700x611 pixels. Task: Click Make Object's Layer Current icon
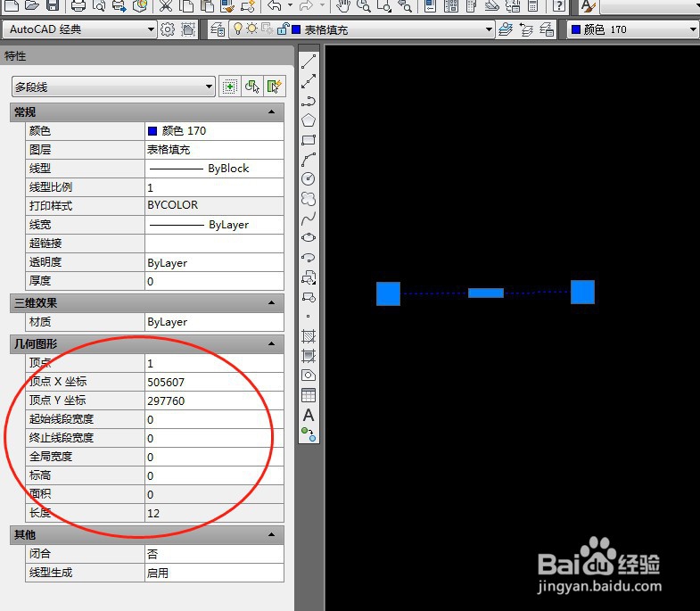(506, 29)
